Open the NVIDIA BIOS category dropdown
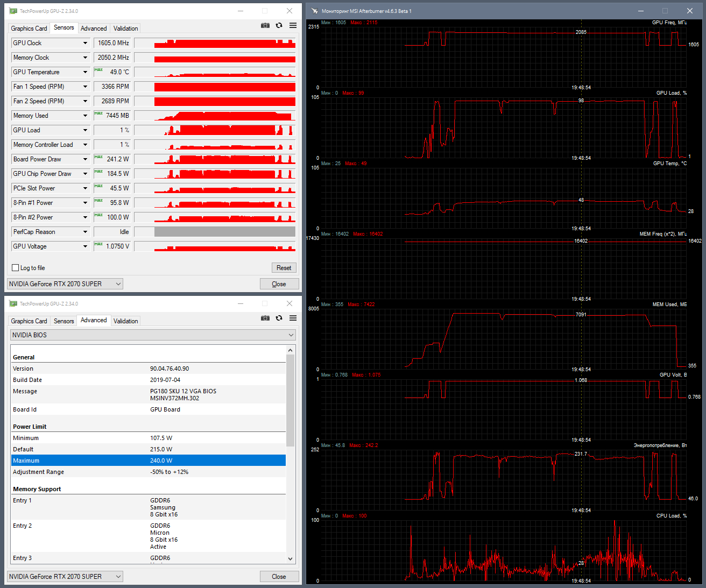The width and height of the screenshot is (706, 588). tap(153, 335)
